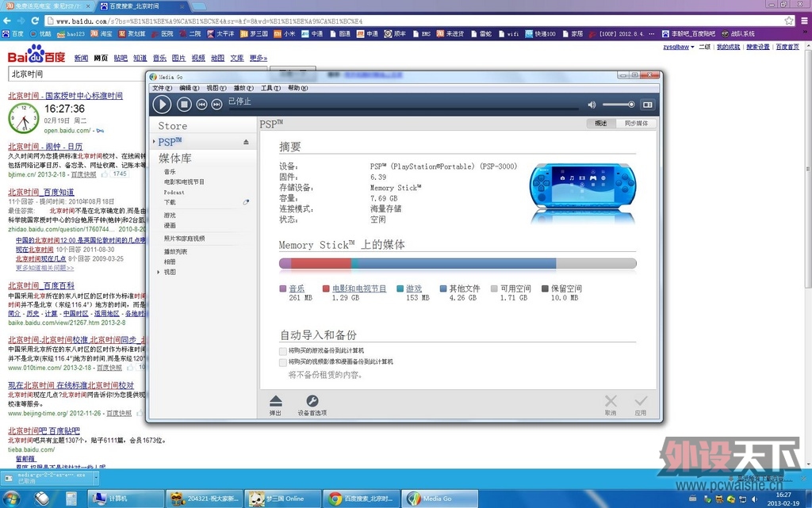This screenshot has height=508, width=812.
Task: Click the Play button in Media Go
Action: tap(162, 105)
